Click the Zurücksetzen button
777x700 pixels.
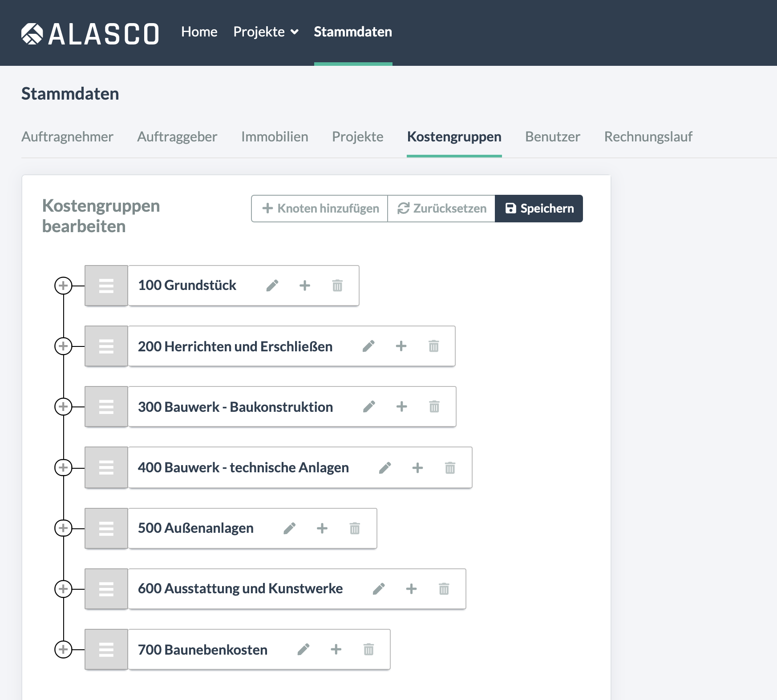441,209
